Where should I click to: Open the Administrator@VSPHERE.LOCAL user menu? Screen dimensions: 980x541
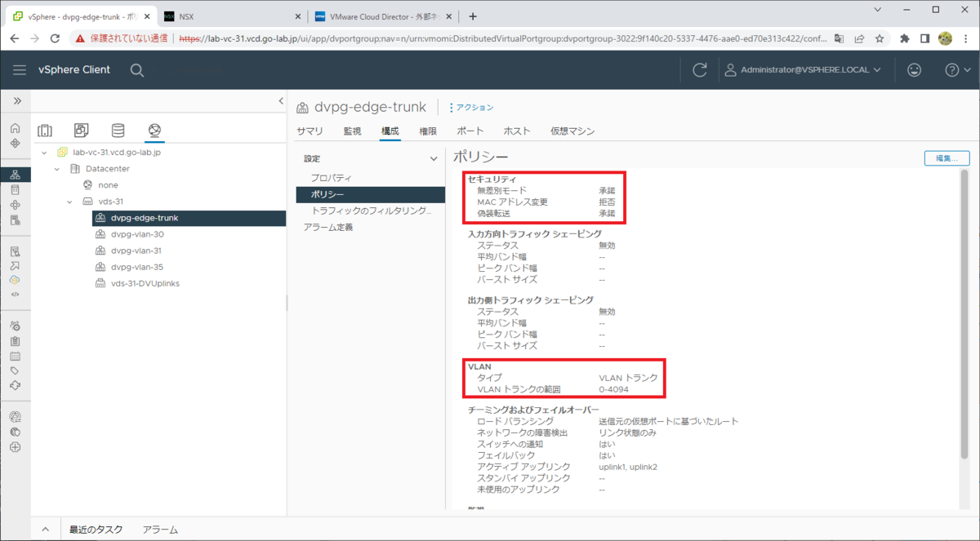click(803, 70)
